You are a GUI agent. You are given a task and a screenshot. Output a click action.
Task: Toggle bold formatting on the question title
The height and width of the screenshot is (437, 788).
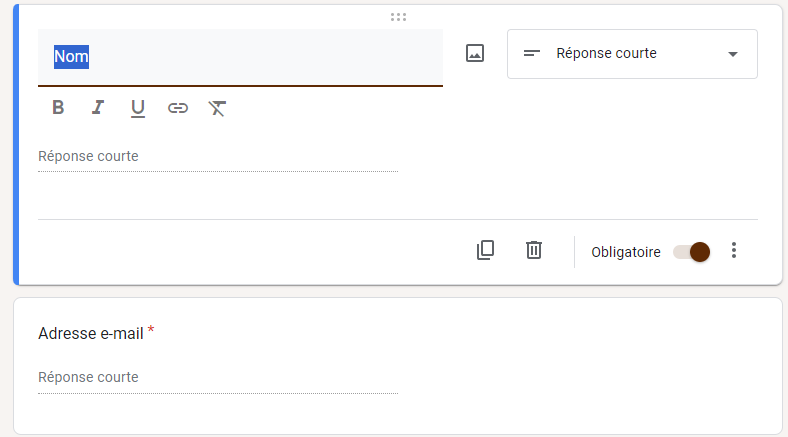click(x=58, y=108)
